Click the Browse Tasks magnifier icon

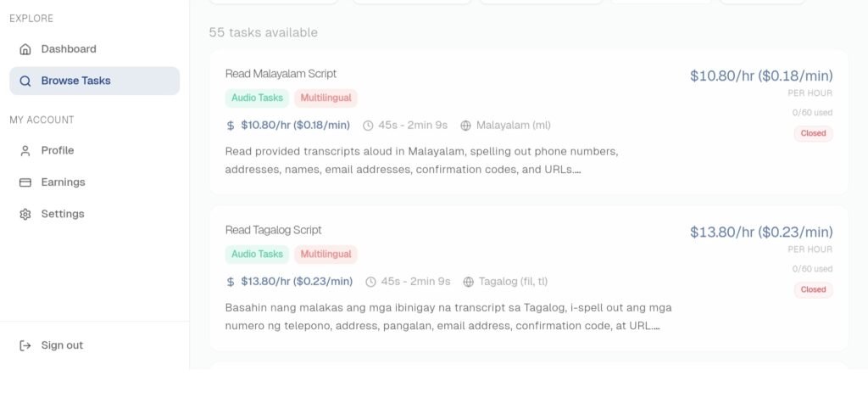coord(25,81)
